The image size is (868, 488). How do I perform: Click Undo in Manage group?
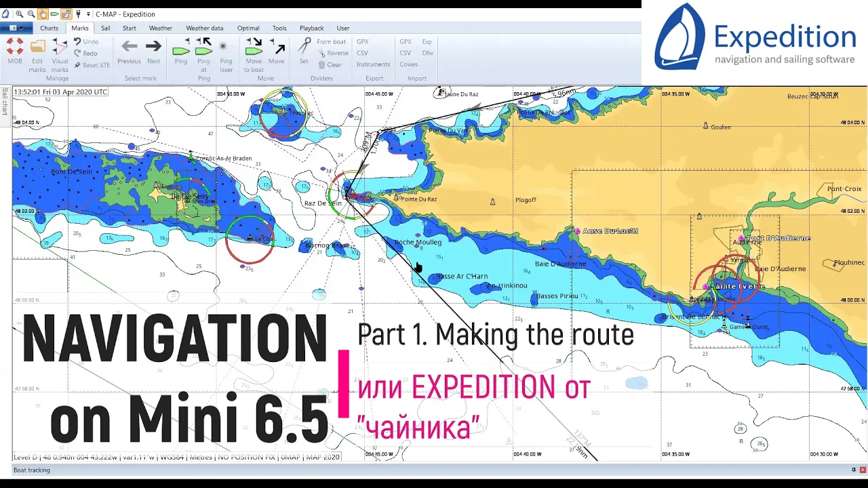(86, 42)
